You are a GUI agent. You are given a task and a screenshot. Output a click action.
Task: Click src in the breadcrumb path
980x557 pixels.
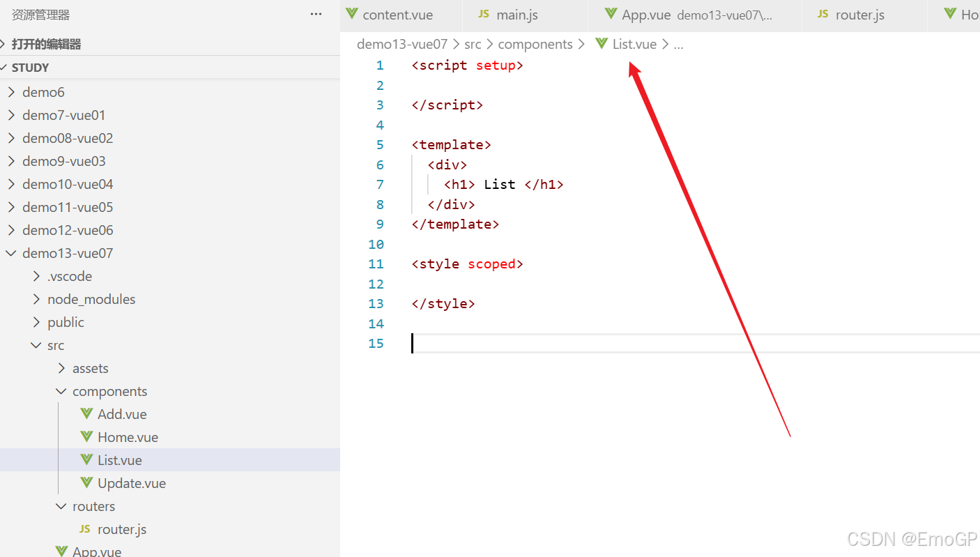coord(473,44)
